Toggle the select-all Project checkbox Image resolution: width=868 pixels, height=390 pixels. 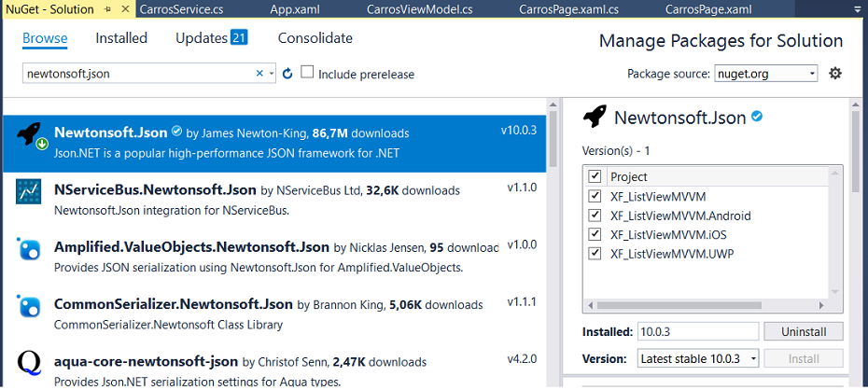click(x=595, y=176)
